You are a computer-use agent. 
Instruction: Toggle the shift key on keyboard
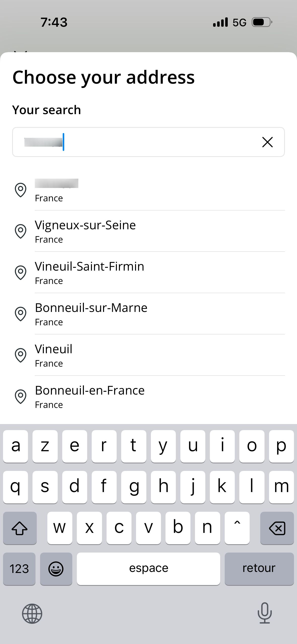point(20,528)
